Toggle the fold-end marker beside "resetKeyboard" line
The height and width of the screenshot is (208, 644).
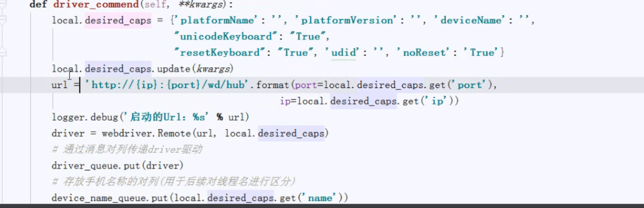pyautogui.click(x=3, y=52)
